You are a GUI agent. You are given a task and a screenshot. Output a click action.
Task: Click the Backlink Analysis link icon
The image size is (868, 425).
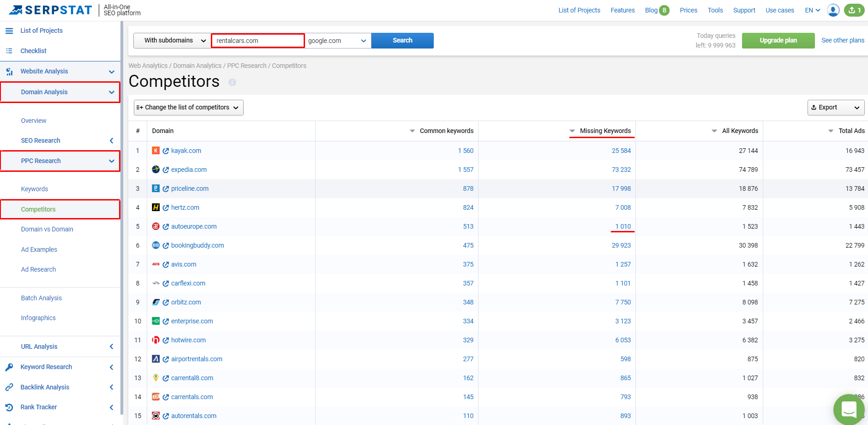pyautogui.click(x=9, y=387)
